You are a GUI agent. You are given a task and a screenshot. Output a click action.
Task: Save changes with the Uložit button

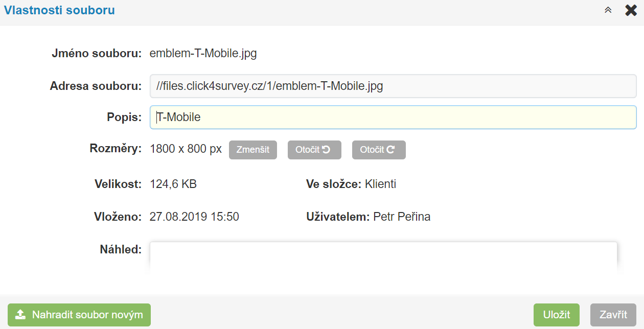[x=557, y=315]
